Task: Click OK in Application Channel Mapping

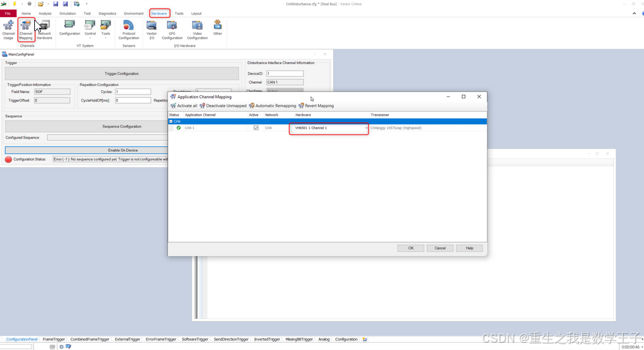Action: coord(410,248)
